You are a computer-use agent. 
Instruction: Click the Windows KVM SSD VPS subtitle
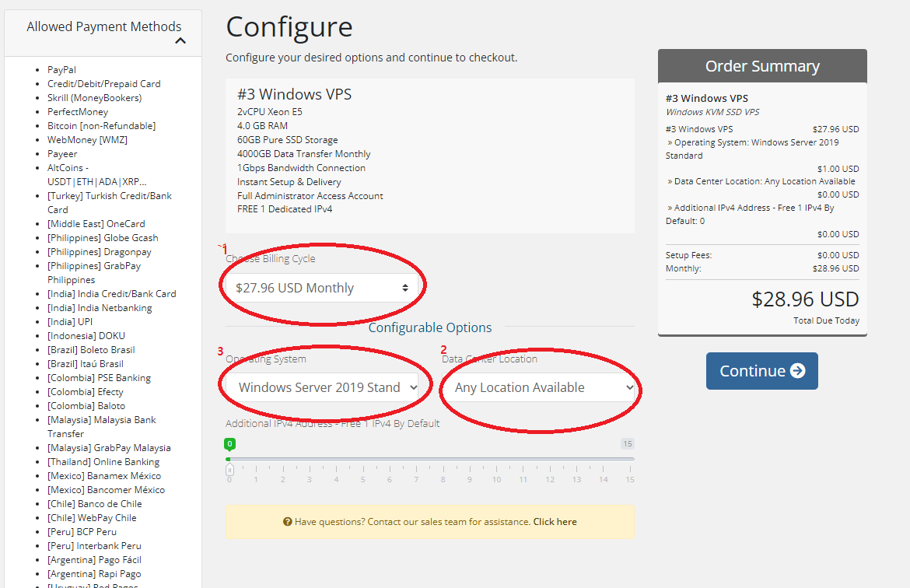[712, 112]
